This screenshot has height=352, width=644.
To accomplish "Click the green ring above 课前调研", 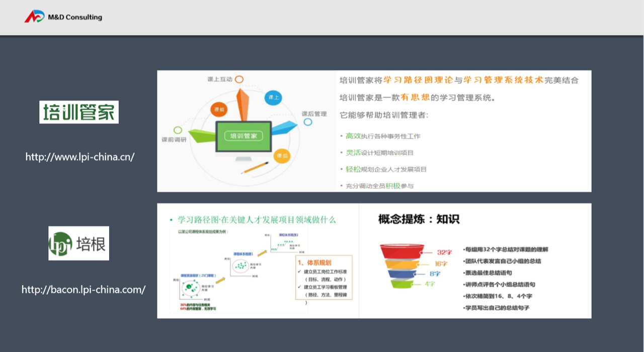I will pyautogui.click(x=178, y=130).
